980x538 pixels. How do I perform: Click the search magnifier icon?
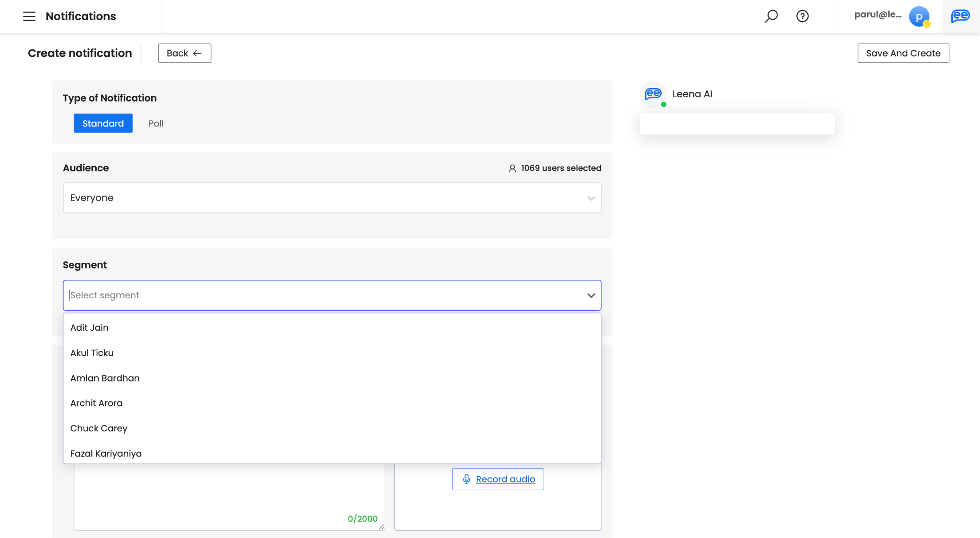[x=771, y=16]
